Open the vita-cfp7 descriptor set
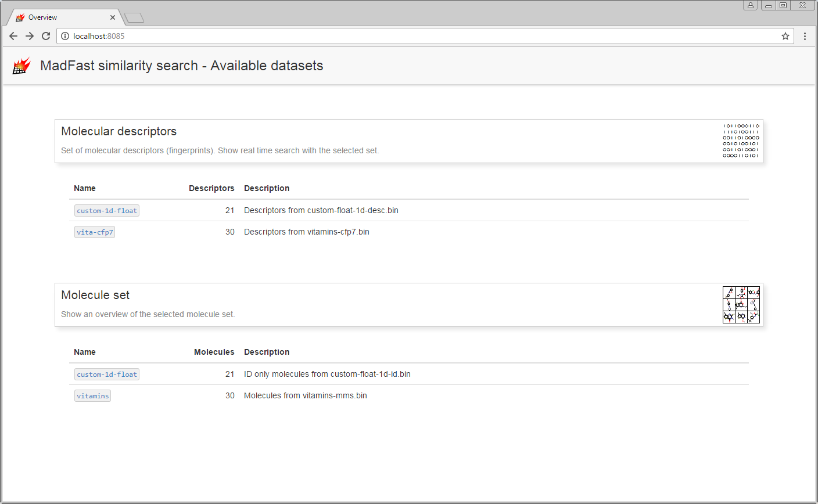Screen dimensions: 818x504 click(x=95, y=232)
